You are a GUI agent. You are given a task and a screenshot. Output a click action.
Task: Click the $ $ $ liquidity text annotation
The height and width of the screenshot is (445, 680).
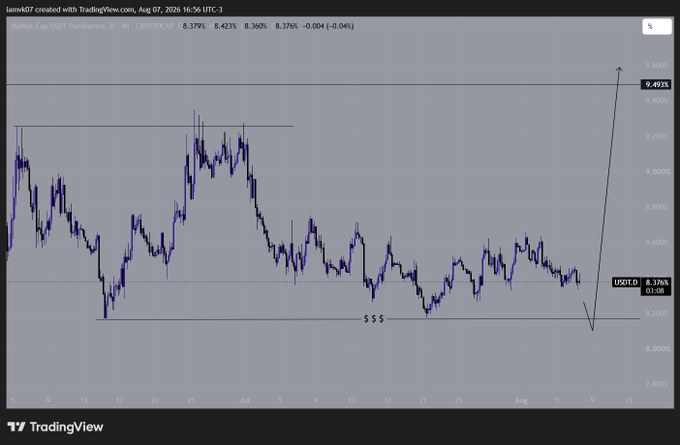tap(374, 319)
